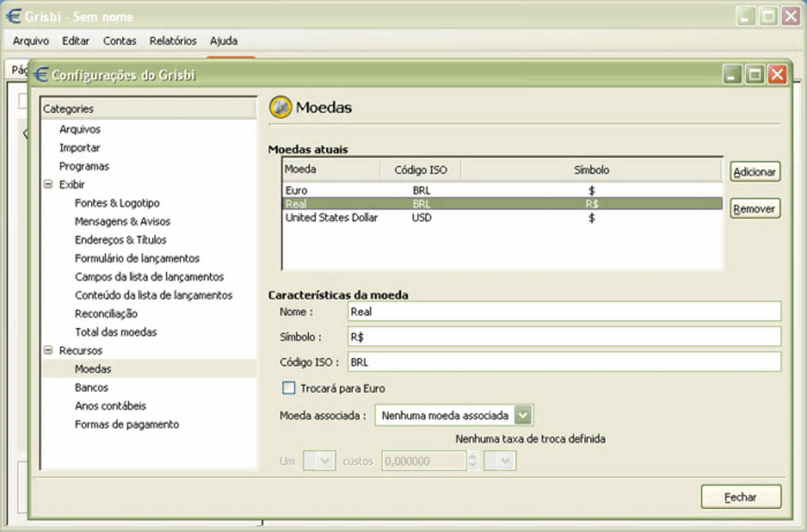807x532 pixels.
Task: Sort by the Símbolo column header
Action: pos(591,169)
